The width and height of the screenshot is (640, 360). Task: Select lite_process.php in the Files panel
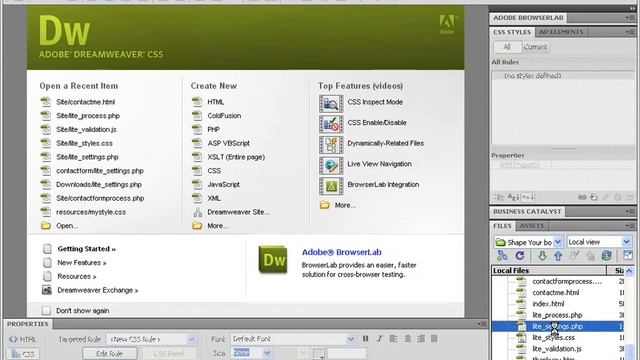(x=557, y=315)
